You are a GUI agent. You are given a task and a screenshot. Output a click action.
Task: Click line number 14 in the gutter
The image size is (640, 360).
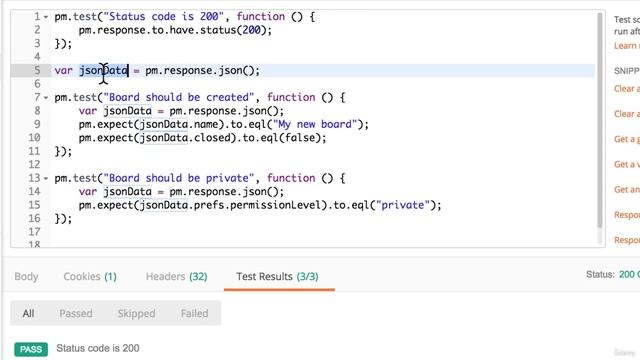[34, 192]
